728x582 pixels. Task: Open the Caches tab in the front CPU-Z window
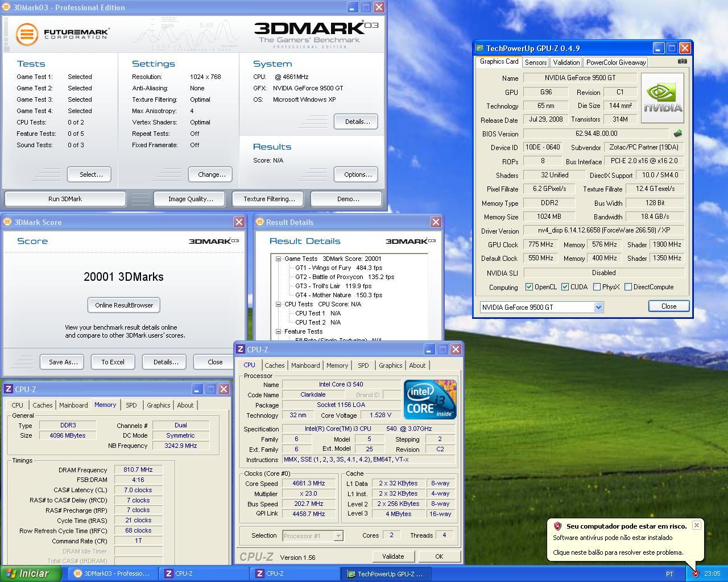coord(274,365)
